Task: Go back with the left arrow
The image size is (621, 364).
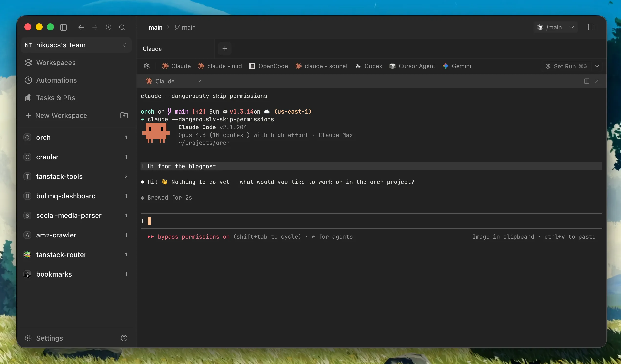Action: click(x=81, y=27)
